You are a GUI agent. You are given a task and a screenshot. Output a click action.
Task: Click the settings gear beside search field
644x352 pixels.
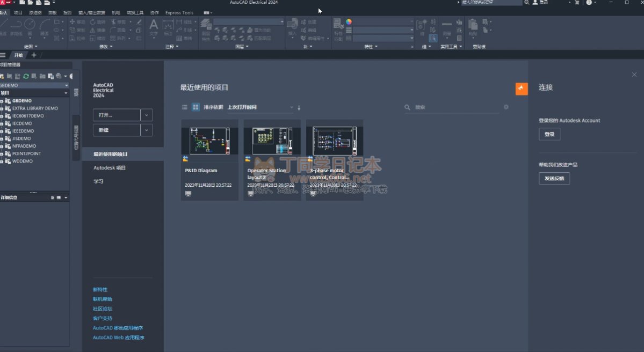[x=506, y=107]
